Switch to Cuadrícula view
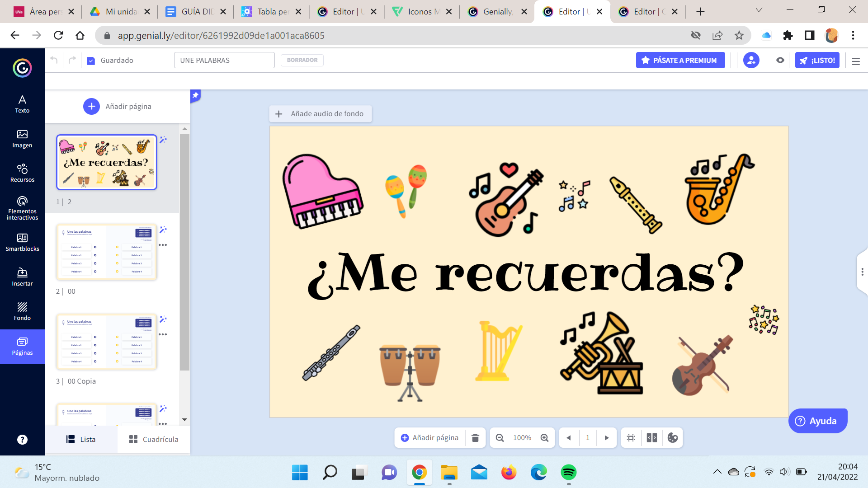868x488 pixels. click(x=154, y=439)
